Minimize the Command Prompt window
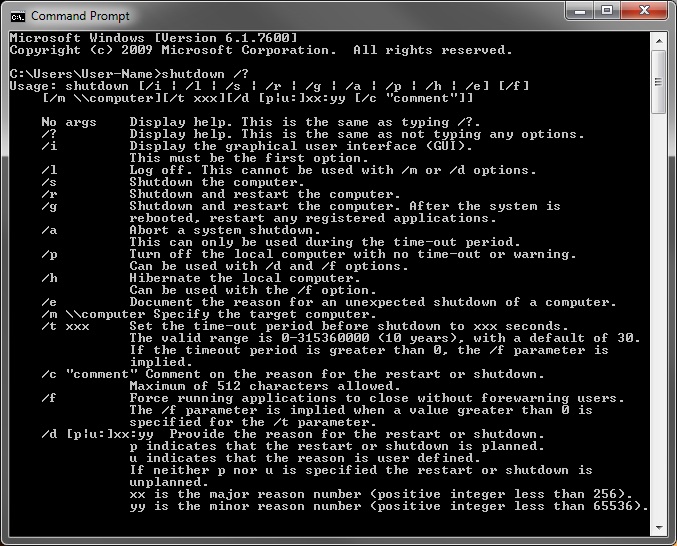Image resolution: width=677 pixels, height=546 pixels. click(580, 11)
